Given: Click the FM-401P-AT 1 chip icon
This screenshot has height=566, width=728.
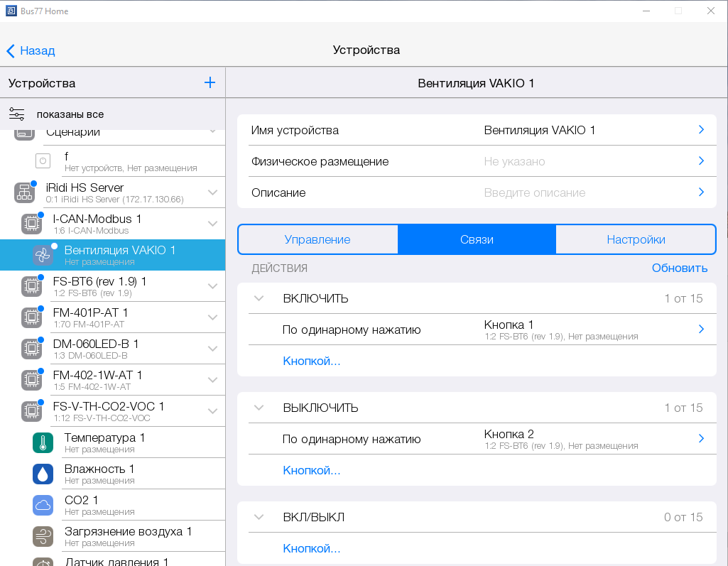Looking at the screenshot, I should [x=31, y=317].
